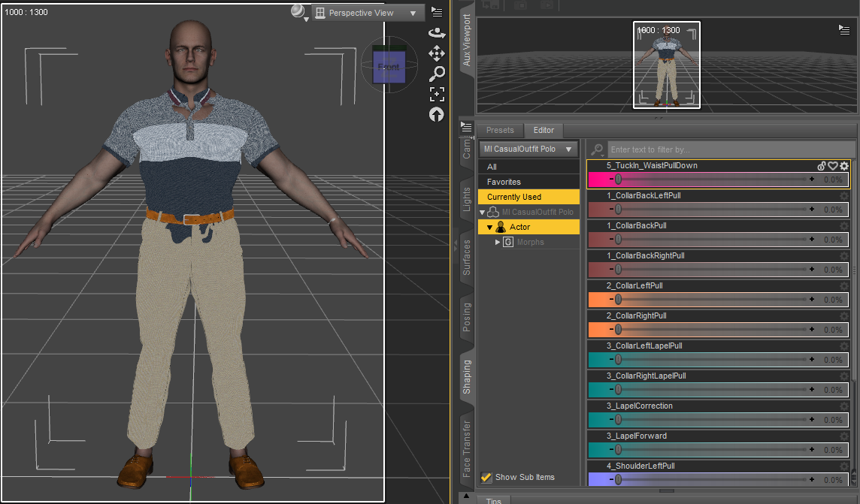This screenshot has height=504, width=860.
Task: Switch to the Presets tab
Action: tap(500, 130)
